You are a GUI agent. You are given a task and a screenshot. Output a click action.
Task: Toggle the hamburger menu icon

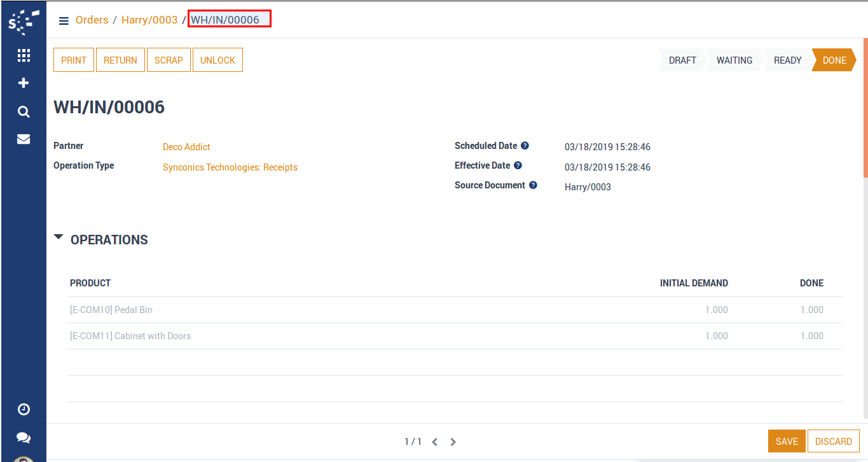64,20
